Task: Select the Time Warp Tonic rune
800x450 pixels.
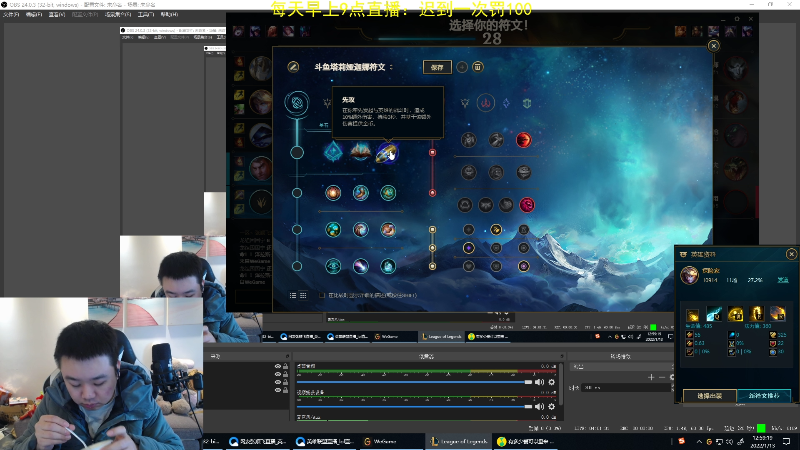Action: [388, 266]
